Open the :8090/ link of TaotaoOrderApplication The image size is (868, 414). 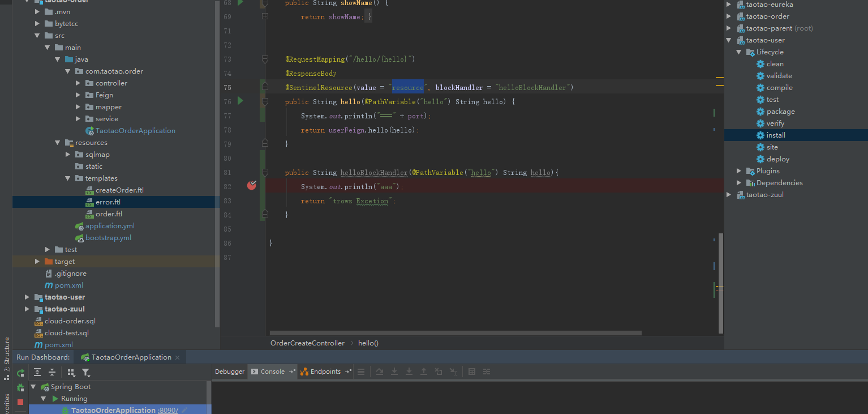pos(168,410)
